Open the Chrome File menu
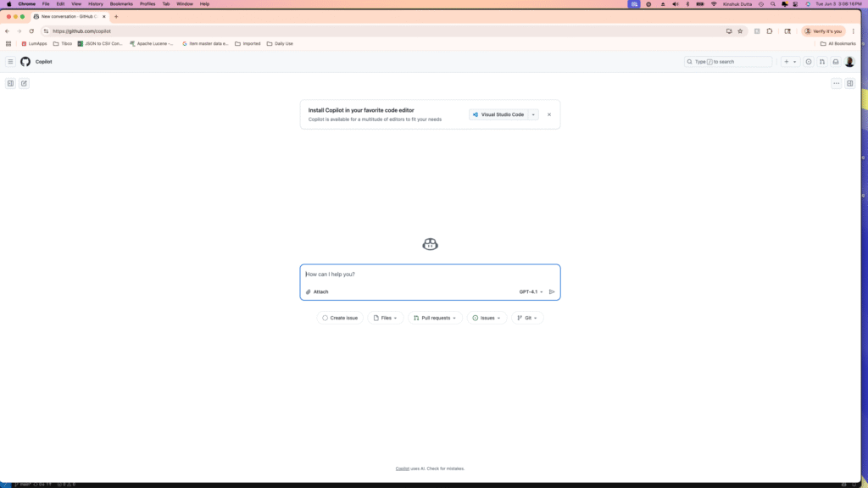Screen dimensions: 868x488 click(x=46, y=4)
